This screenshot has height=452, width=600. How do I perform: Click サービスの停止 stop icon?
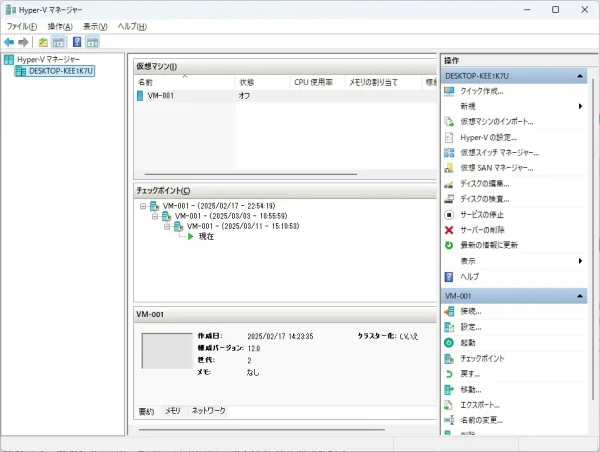click(x=449, y=215)
